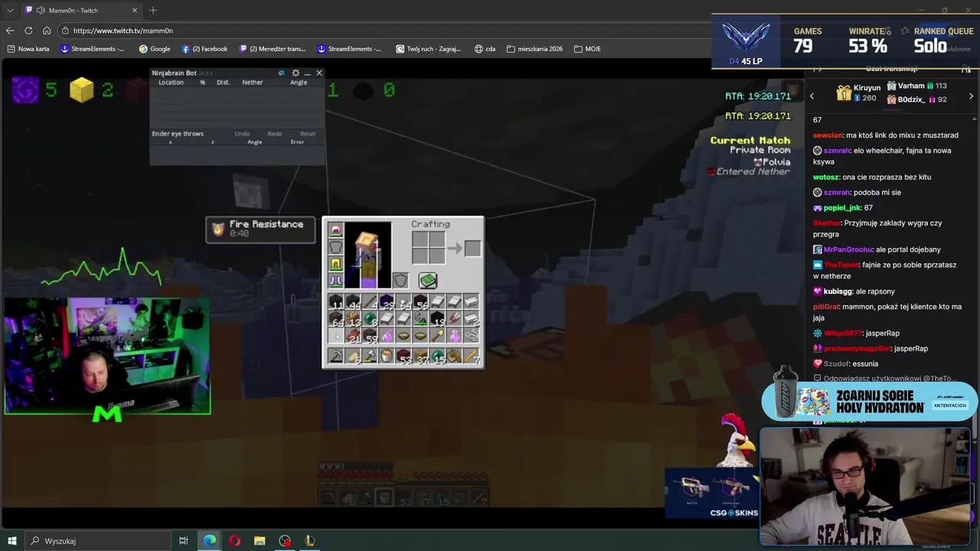Go back in the browser
Viewport: 980px width, 551px height.
10,31
